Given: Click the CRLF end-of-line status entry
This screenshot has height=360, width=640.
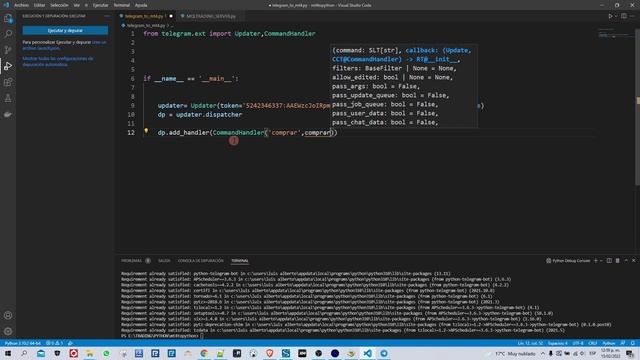Looking at the screenshot, I should coord(592,343).
